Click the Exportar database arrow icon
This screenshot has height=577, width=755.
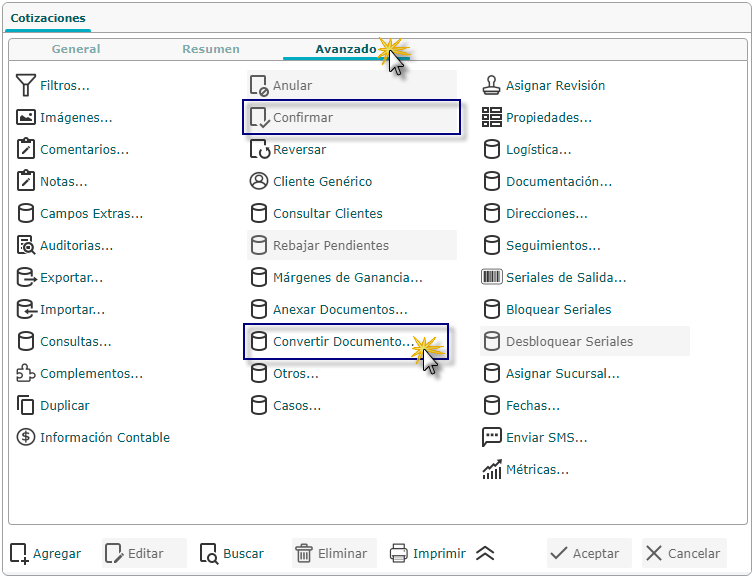coord(26,277)
